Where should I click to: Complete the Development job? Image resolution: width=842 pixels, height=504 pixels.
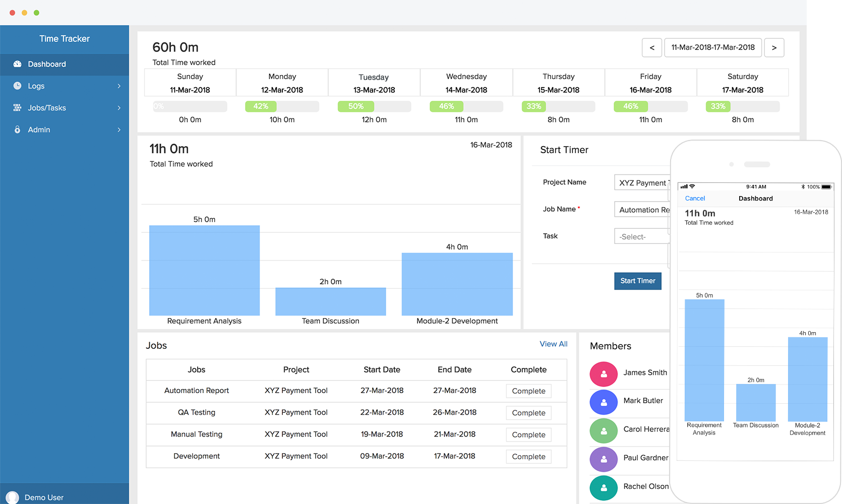528,456
